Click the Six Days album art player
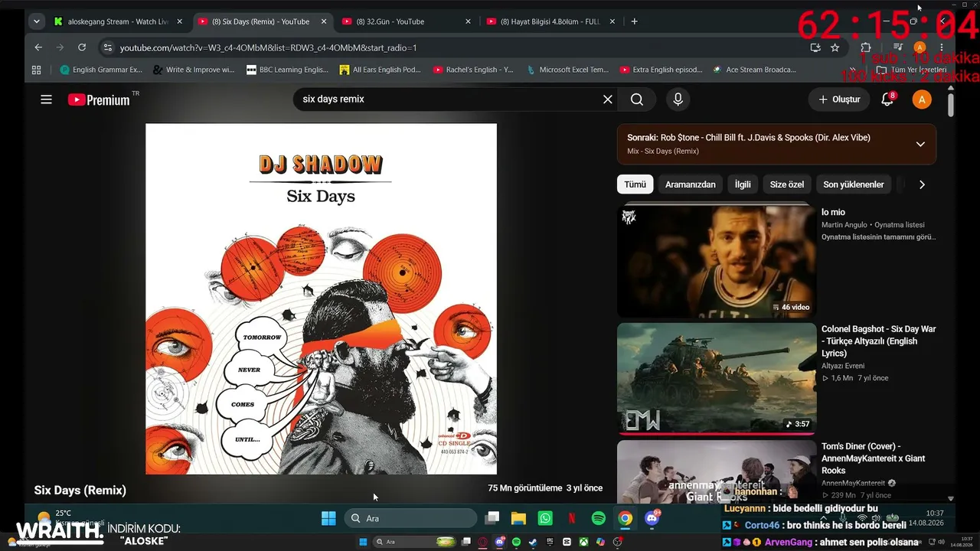The image size is (980, 551). [x=321, y=299]
